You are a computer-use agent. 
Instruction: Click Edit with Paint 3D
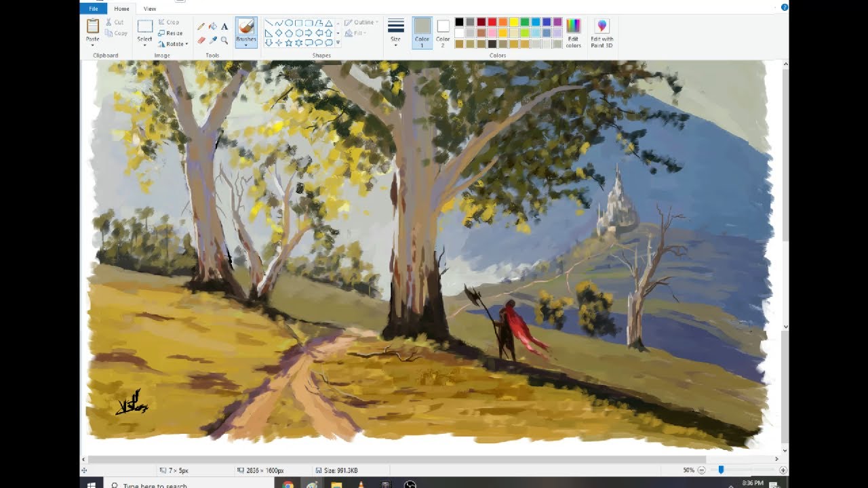click(602, 34)
